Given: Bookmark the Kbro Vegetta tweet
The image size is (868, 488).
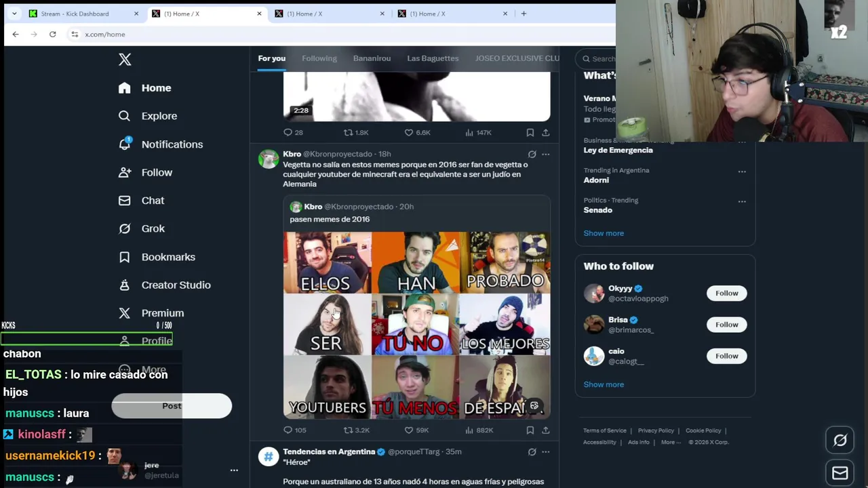Looking at the screenshot, I should (x=530, y=430).
